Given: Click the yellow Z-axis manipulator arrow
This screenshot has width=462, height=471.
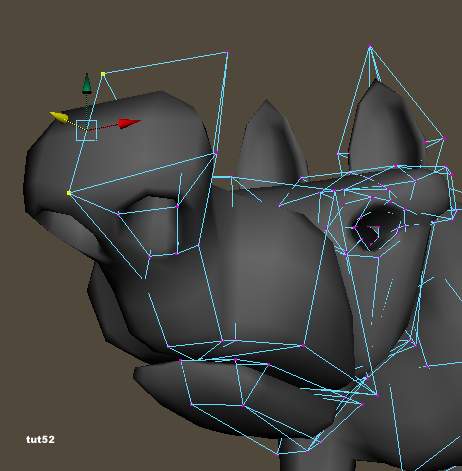Looking at the screenshot, I should [59, 117].
